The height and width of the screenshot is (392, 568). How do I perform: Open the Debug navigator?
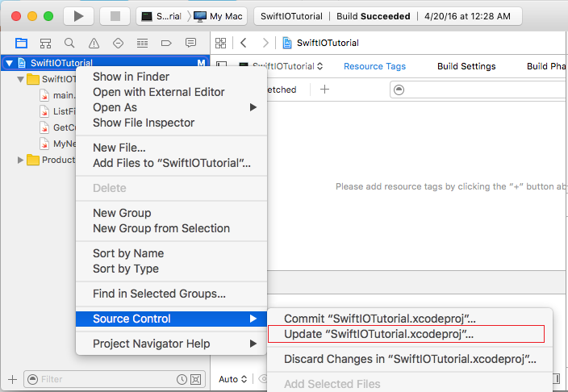[142, 43]
